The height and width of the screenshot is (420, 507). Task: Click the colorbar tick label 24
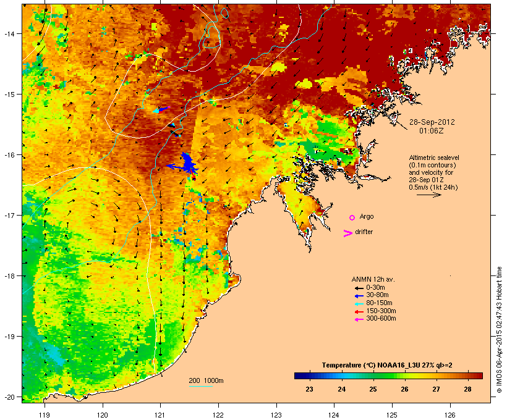point(341,389)
